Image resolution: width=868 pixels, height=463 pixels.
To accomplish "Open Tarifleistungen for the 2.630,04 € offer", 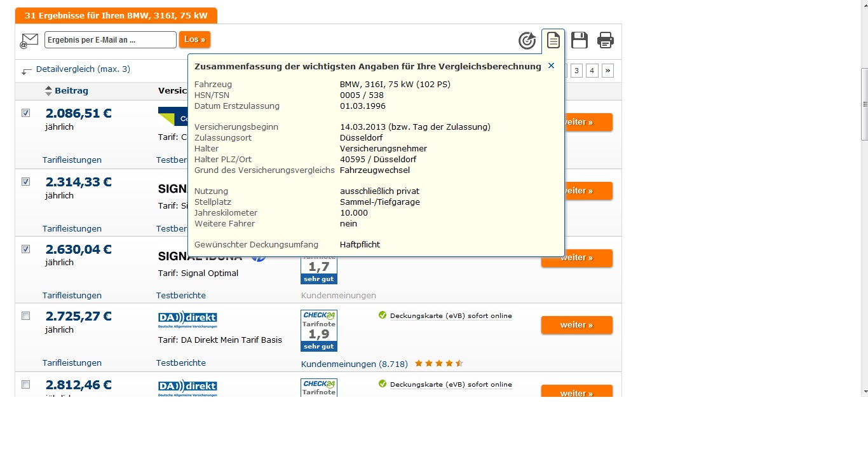I will (x=72, y=296).
